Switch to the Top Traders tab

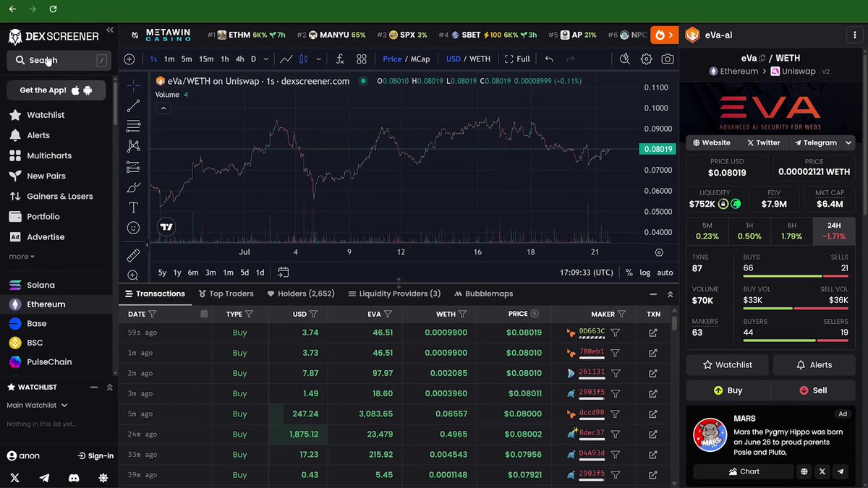(225, 294)
